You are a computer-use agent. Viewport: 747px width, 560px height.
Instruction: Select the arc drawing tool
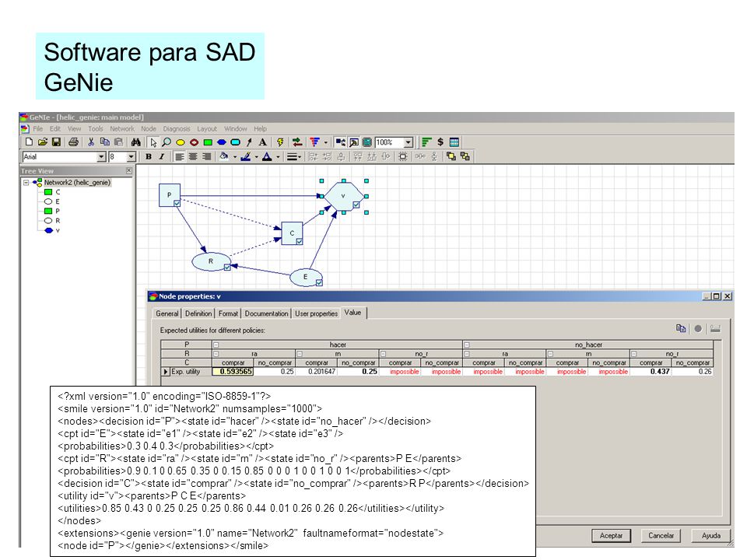coord(249,142)
